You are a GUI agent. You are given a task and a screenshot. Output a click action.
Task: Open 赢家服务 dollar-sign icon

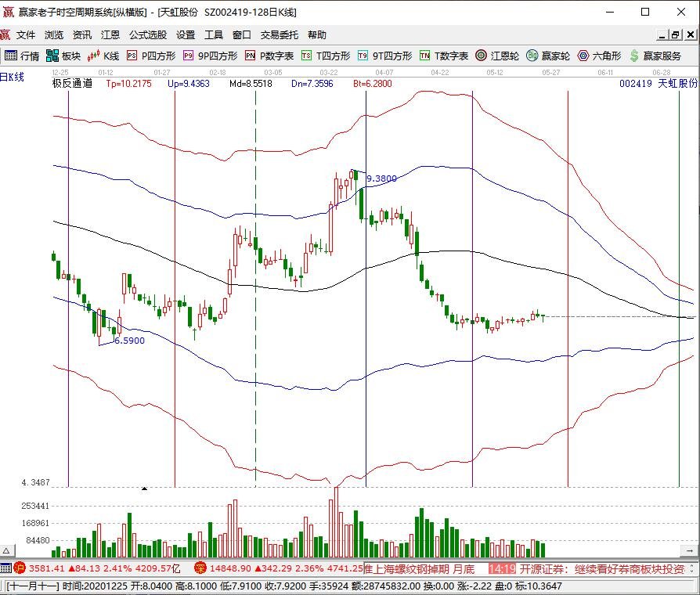(655, 56)
